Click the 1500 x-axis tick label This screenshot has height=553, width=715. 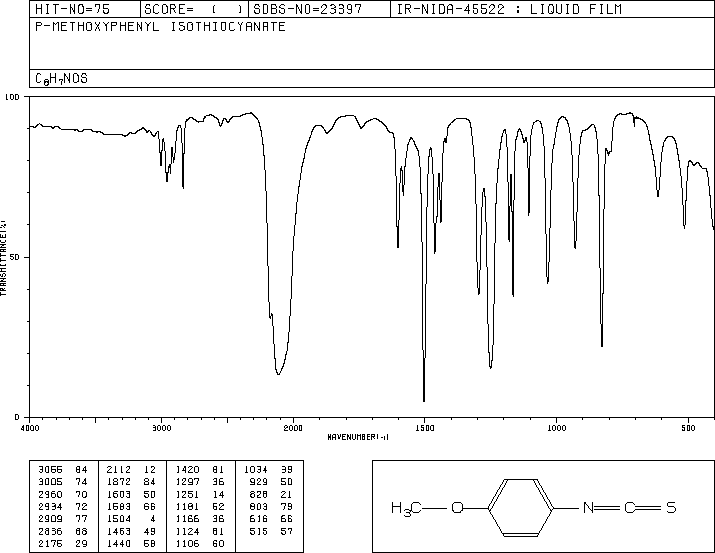425,428
